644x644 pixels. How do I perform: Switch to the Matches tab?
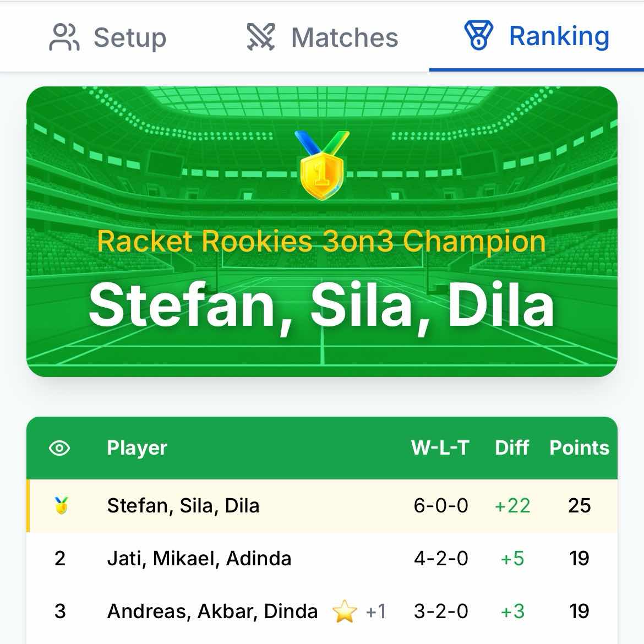[322, 37]
